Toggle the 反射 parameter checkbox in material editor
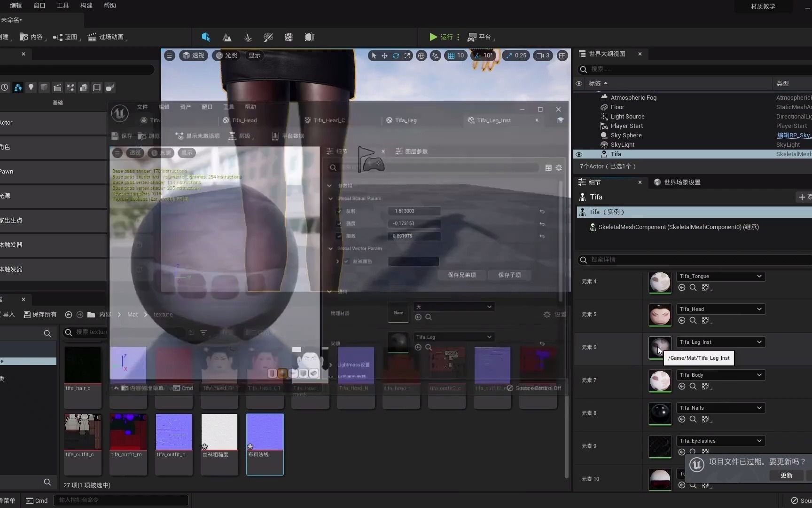Image resolution: width=812 pixels, height=508 pixels. click(339, 211)
